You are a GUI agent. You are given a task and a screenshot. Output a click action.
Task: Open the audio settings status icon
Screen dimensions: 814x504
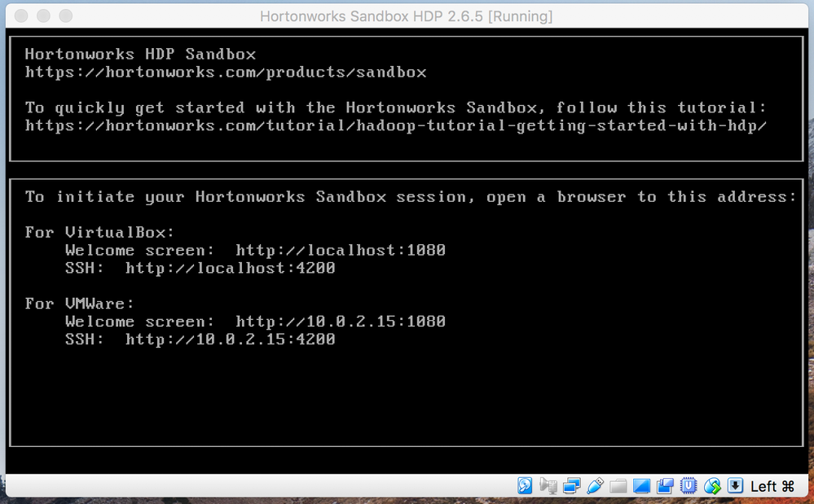(x=548, y=486)
